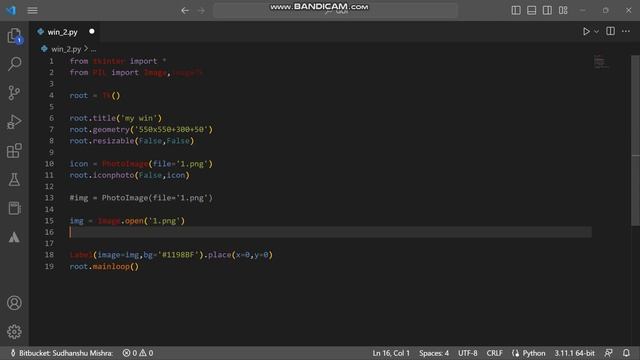The image size is (640, 360).
Task: Close the win_2.py tab via unsaved dot
Action: (92, 31)
